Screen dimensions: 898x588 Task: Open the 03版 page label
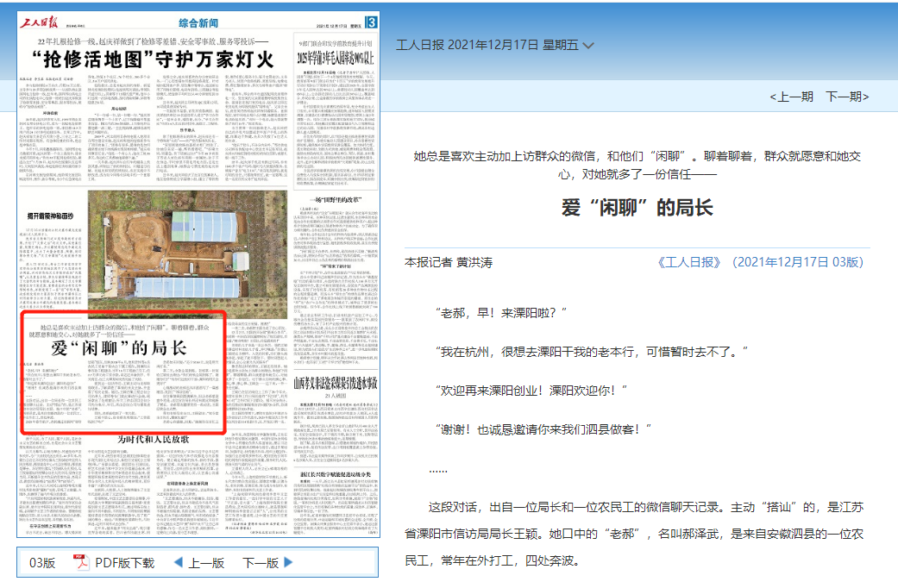pyautogui.click(x=42, y=563)
